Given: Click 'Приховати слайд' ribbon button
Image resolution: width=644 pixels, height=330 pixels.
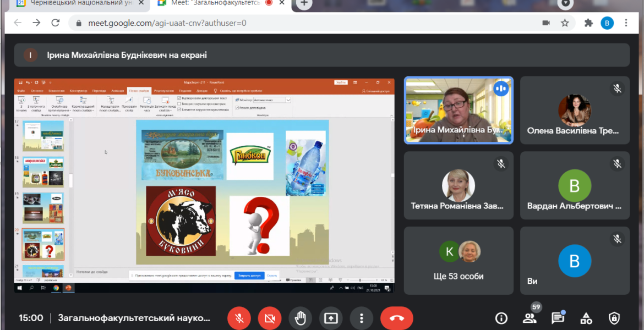Looking at the screenshot, I should click(x=129, y=105).
